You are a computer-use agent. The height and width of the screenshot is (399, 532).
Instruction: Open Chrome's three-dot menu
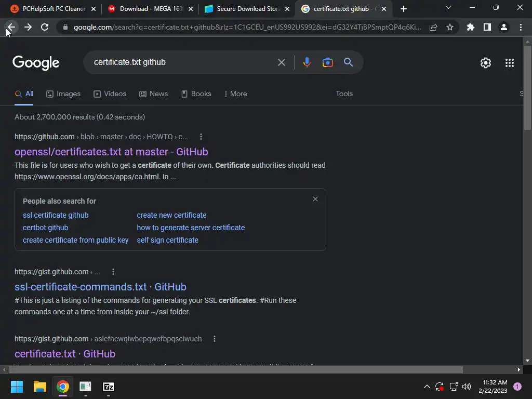click(x=521, y=27)
